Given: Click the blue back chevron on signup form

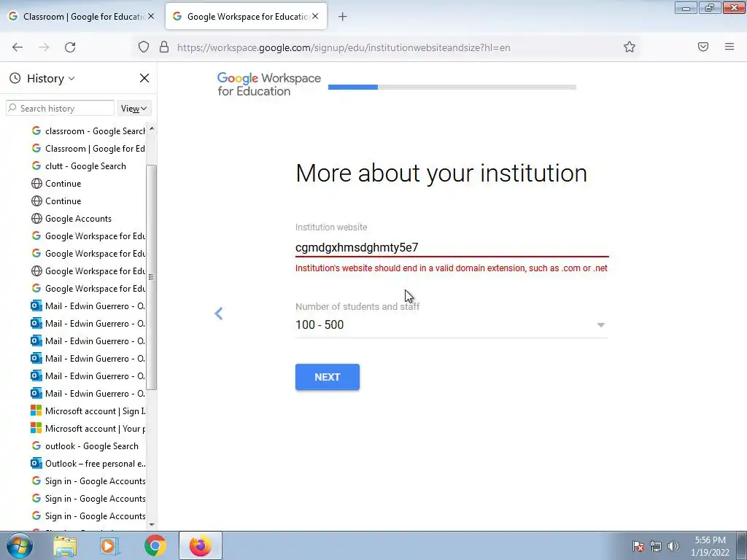Looking at the screenshot, I should coord(219,314).
